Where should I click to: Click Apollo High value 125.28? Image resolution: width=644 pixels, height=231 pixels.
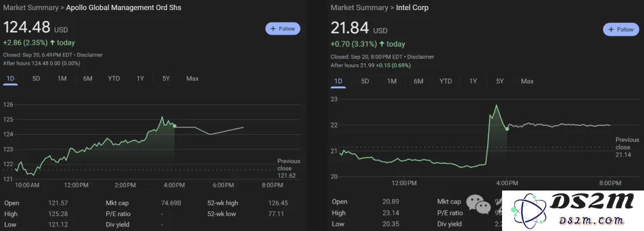pos(58,214)
